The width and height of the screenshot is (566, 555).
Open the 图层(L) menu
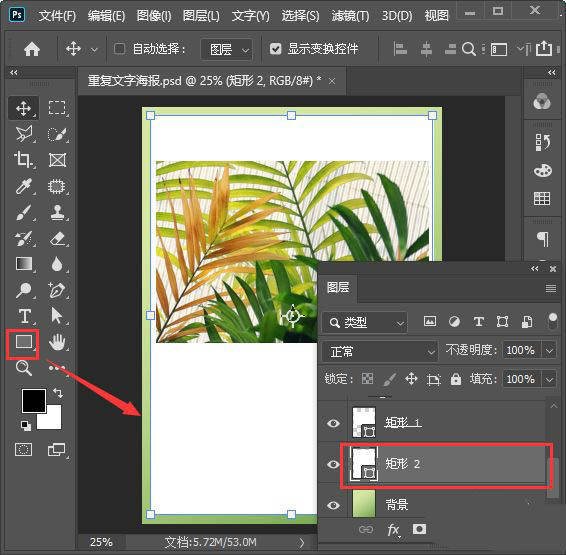tap(201, 16)
